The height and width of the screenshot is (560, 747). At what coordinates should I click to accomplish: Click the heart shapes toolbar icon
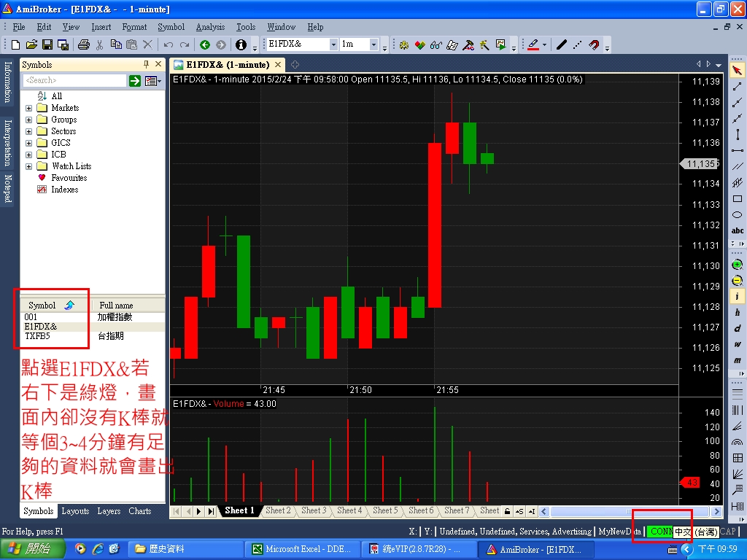[x=419, y=44]
